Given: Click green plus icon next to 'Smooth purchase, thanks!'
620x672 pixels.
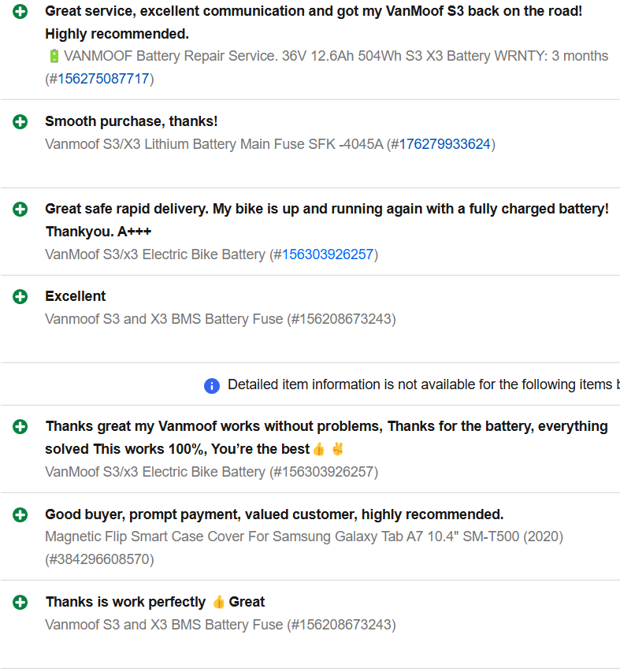Looking at the screenshot, I should (x=20, y=122).
